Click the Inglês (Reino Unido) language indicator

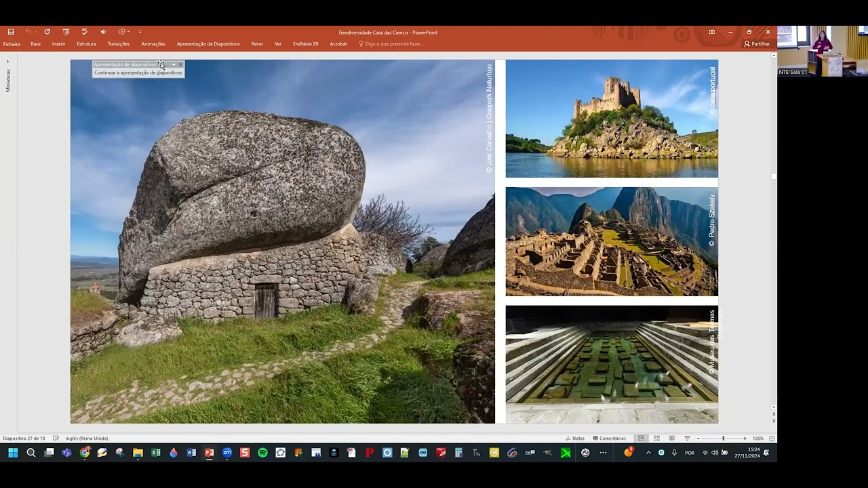click(x=87, y=439)
